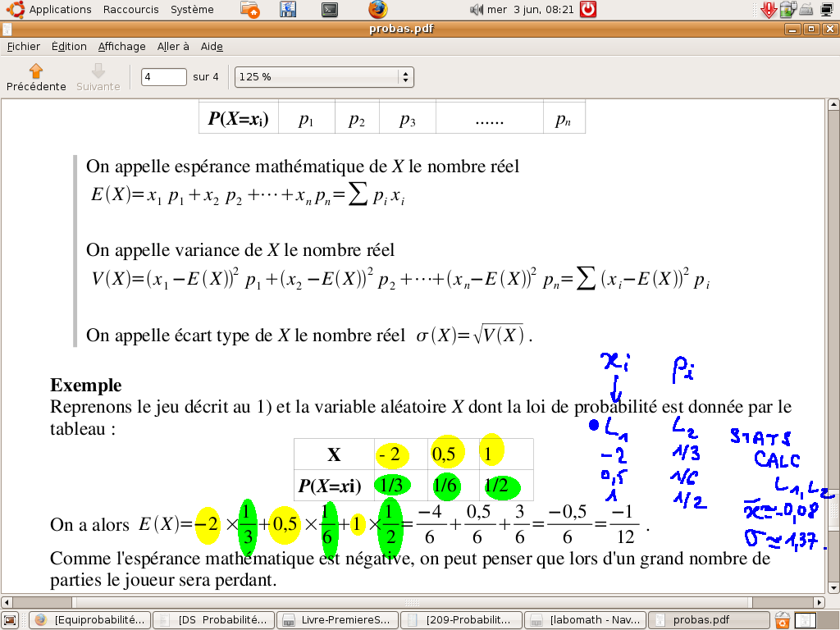This screenshot has height=630, width=840.
Task: Launch Firefox from the top panel
Action: coord(377,10)
